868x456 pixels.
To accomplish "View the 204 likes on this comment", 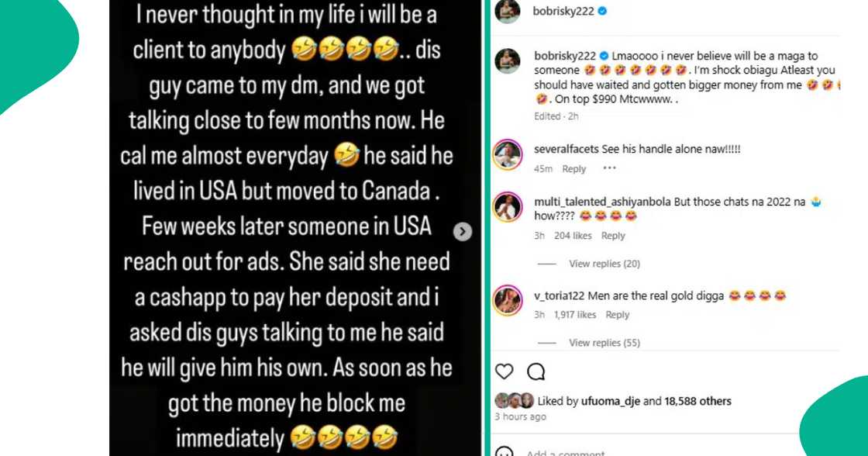I will point(573,236).
